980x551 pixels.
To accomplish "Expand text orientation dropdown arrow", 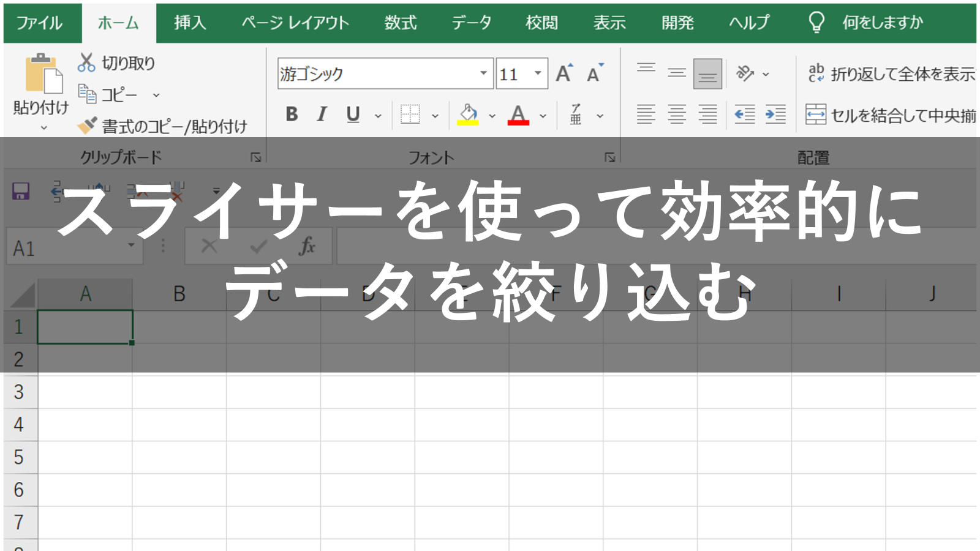I will tap(766, 74).
